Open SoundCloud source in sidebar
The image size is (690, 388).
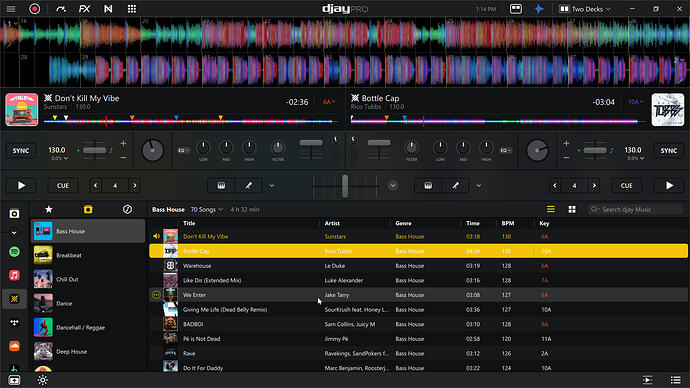(x=14, y=346)
